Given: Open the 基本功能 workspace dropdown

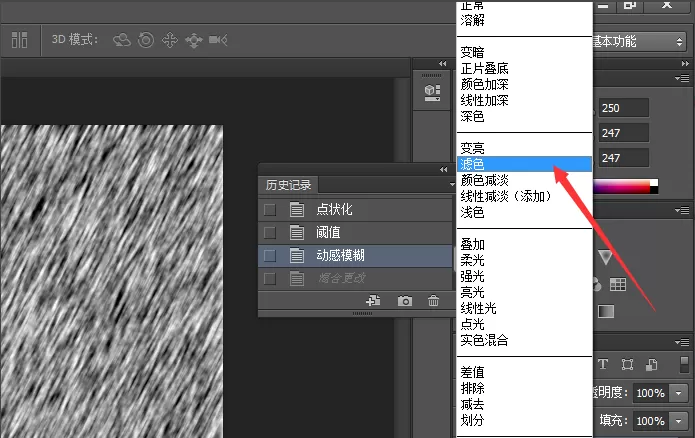Looking at the screenshot, I should pos(638,42).
